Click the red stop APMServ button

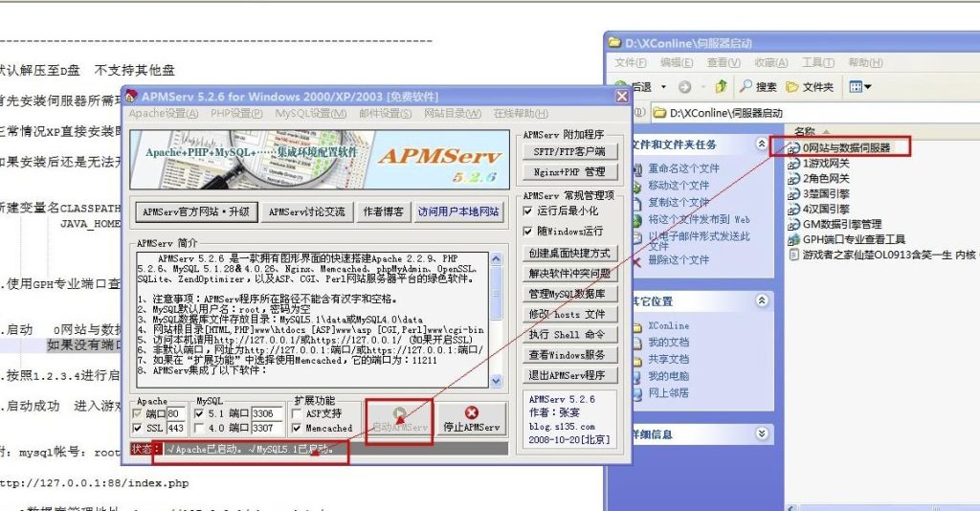pyautogui.click(x=472, y=419)
